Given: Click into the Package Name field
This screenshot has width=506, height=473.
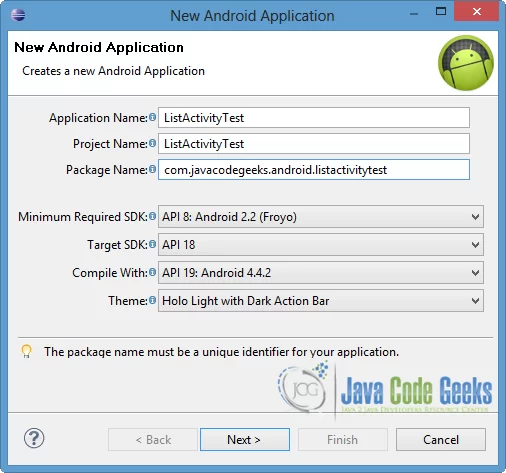Looking at the screenshot, I should (x=314, y=170).
